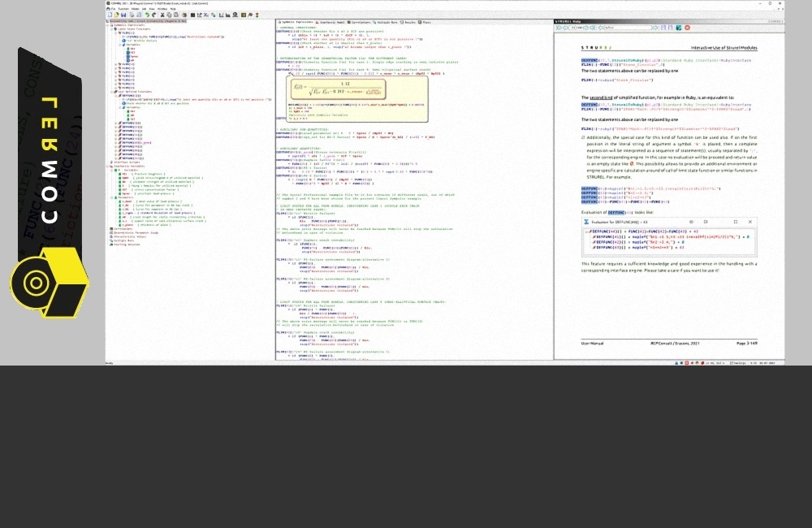
Task: Click previous-page arrow in STRUREL Help toolbar
Action: 565,28
